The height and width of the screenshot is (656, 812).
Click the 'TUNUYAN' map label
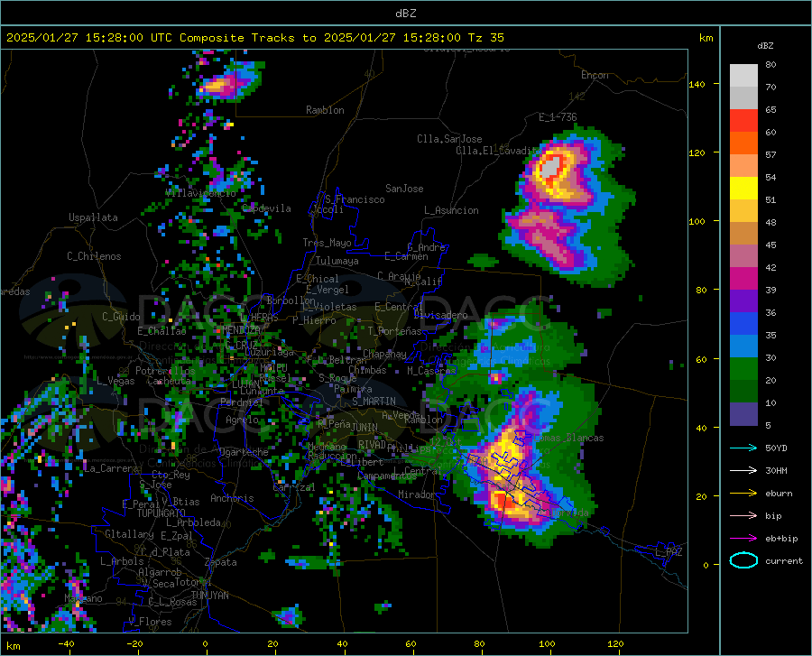coord(209,596)
